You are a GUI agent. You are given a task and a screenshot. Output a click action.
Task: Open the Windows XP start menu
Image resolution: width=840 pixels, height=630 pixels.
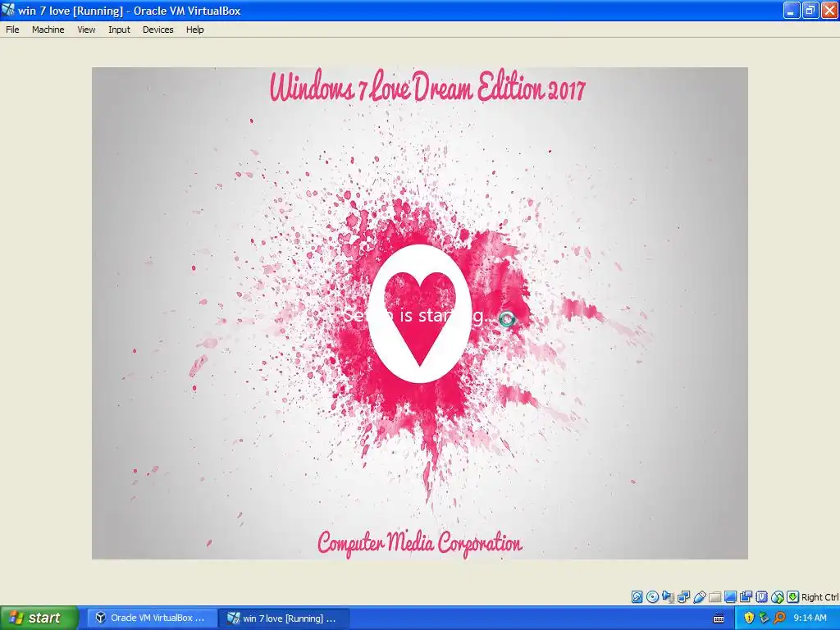point(39,618)
